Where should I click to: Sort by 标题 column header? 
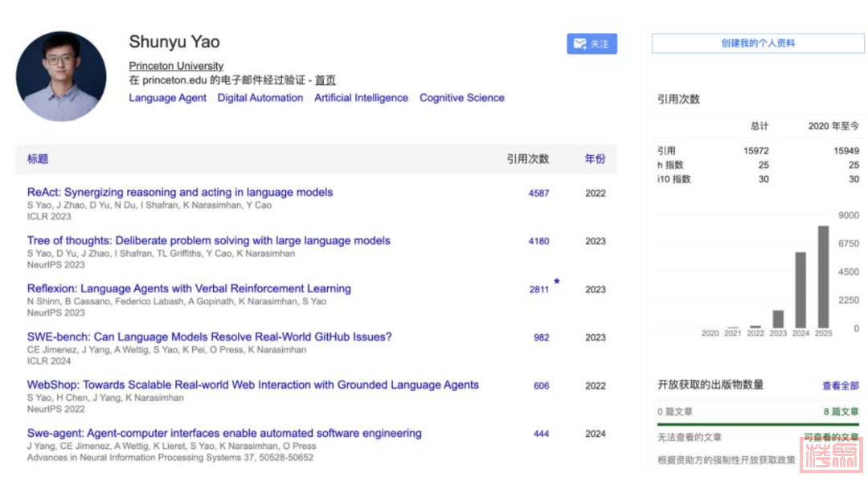[38, 159]
